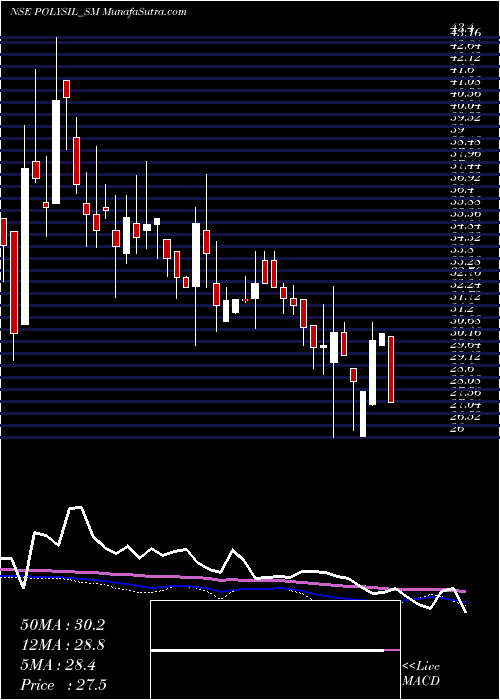
Task: Click the last red candlestick on the chart
Action: click(x=391, y=370)
